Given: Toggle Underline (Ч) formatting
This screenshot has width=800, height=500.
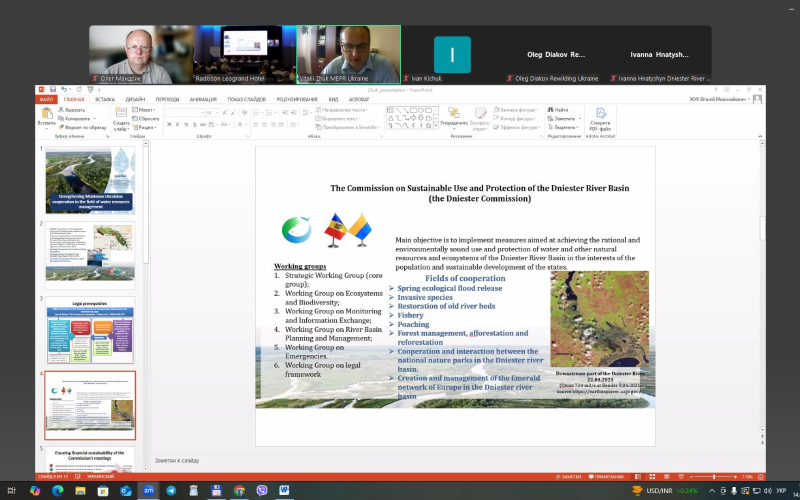Looking at the screenshot, I should click(x=186, y=124).
